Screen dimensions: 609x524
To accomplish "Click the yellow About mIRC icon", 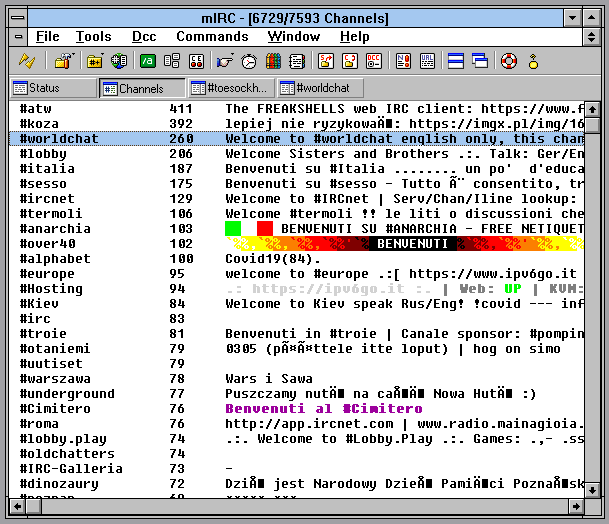I will pyautogui.click(x=533, y=61).
